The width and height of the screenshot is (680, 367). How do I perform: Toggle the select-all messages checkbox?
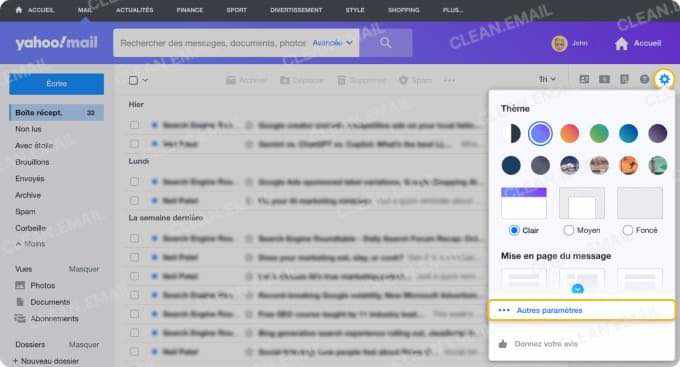tap(134, 80)
